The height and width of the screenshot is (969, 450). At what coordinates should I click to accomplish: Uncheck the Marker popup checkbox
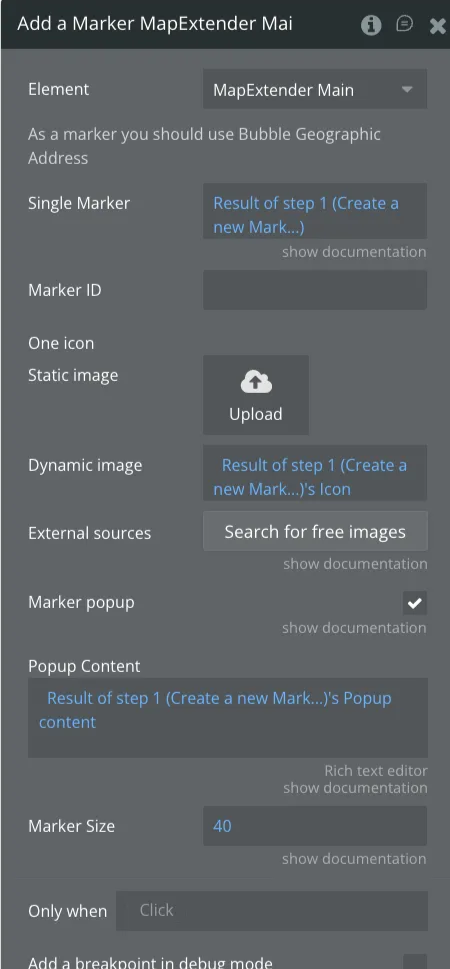coord(415,603)
